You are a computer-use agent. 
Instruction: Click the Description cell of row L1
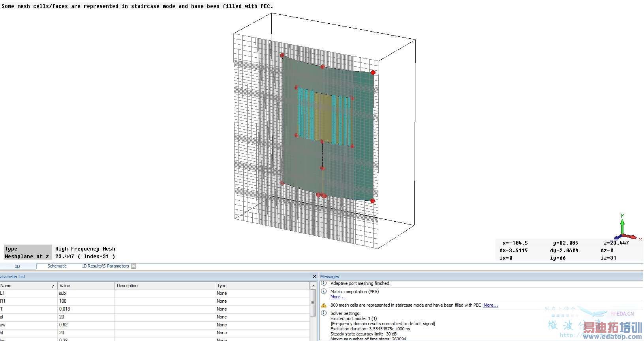tap(165, 293)
